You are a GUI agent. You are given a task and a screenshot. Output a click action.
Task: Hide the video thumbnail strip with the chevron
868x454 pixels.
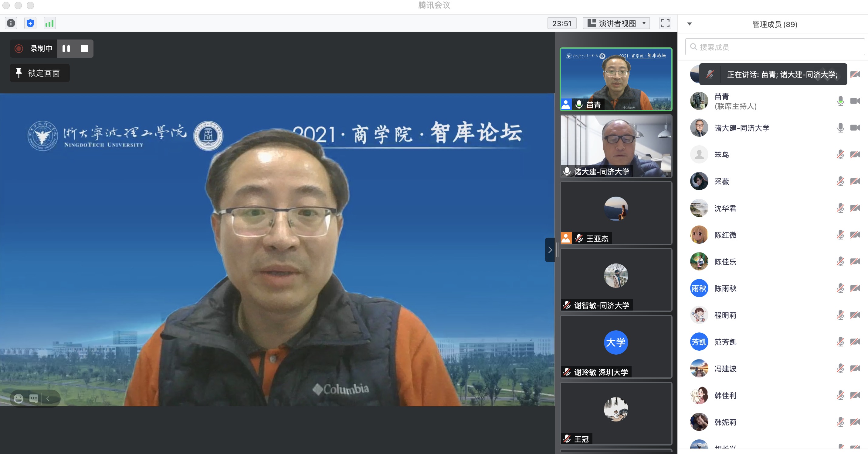550,249
